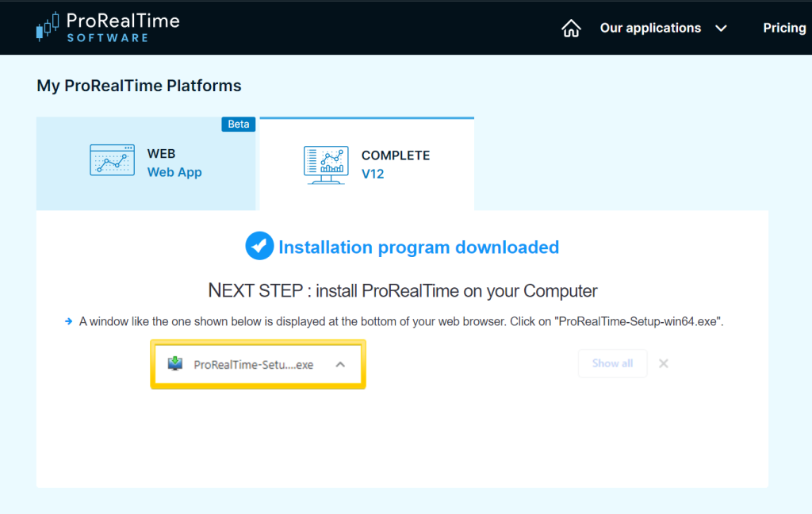Image resolution: width=812 pixels, height=514 pixels.
Task: Click the blue checkmark badge icon
Action: [259, 247]
